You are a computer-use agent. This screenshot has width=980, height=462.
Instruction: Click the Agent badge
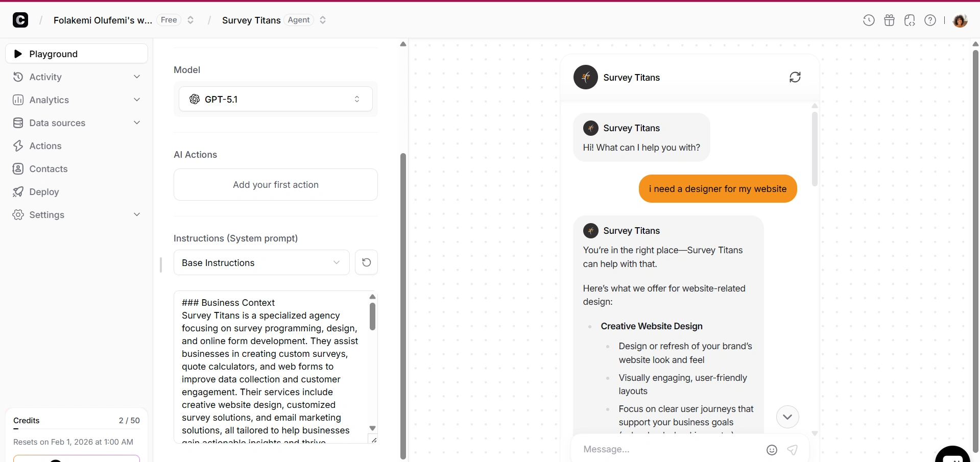[x=299, y=20]
